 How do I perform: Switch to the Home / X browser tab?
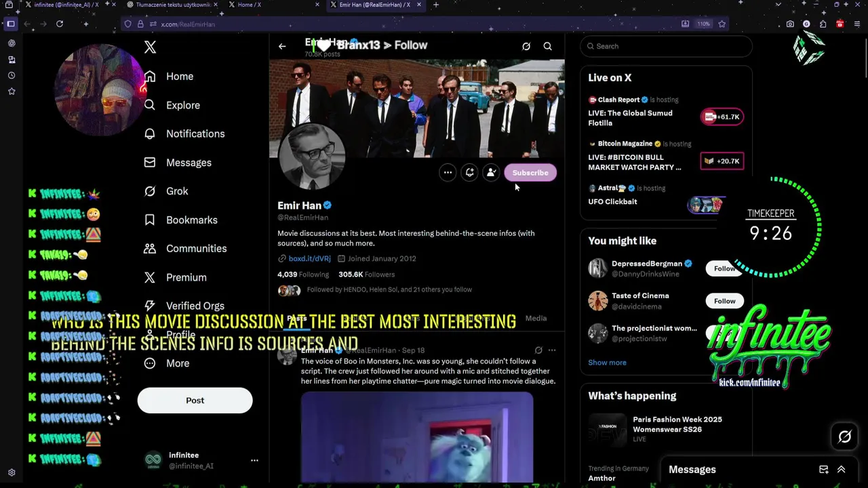point(271,5)
